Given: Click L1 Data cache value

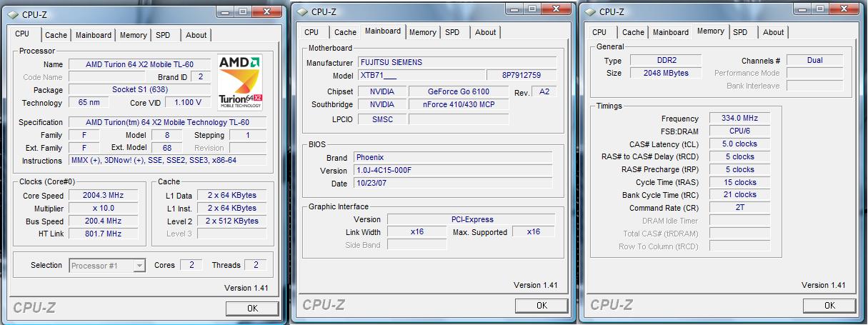Looking at the screenshot, I should [231, 195].
